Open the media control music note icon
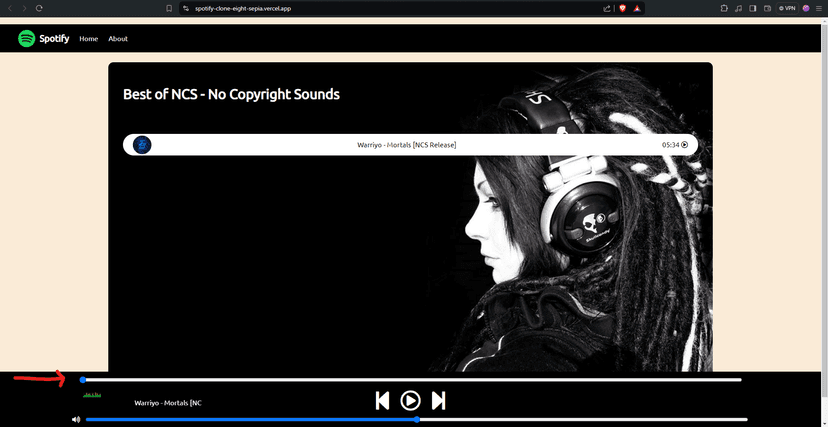The width and height of the screenshot is (828, 427). [x=739, y=8]
